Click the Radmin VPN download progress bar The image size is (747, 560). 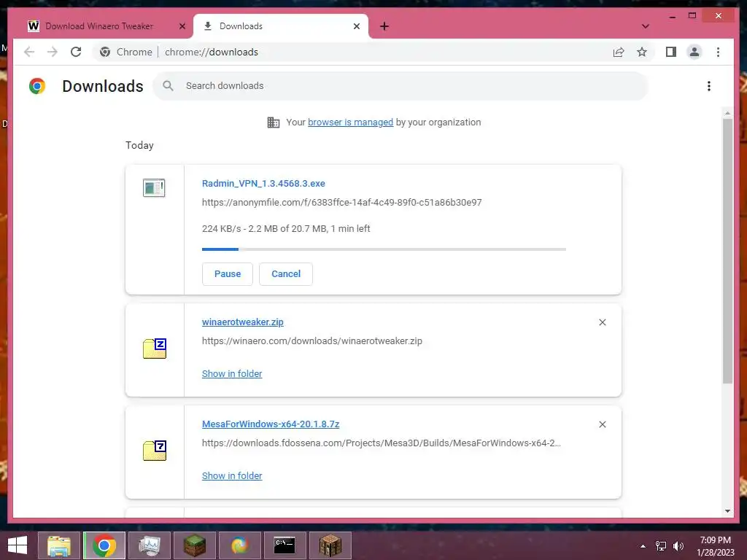point(384,249)
